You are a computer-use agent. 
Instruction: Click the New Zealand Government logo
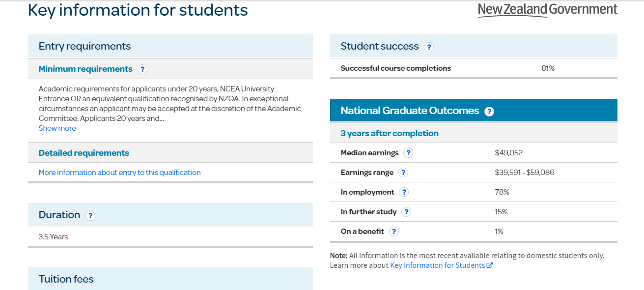(548, 10)
